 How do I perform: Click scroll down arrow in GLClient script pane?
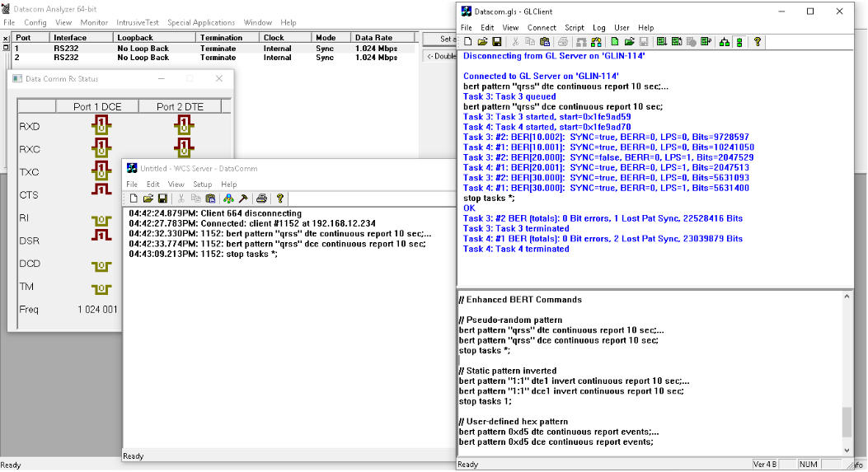click(x=847, y=451)
